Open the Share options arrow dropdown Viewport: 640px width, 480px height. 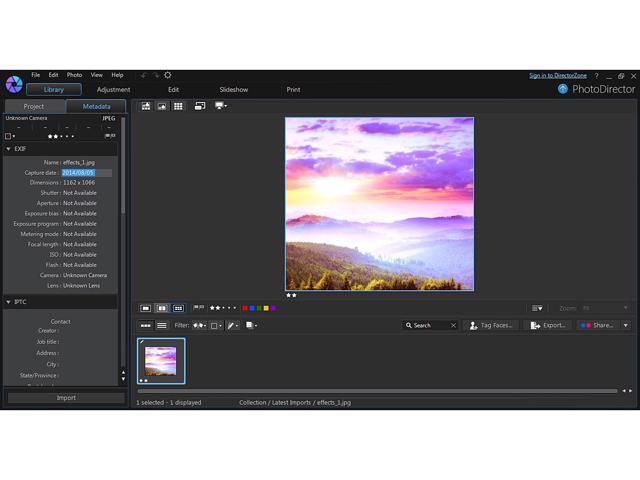(625, 325)
